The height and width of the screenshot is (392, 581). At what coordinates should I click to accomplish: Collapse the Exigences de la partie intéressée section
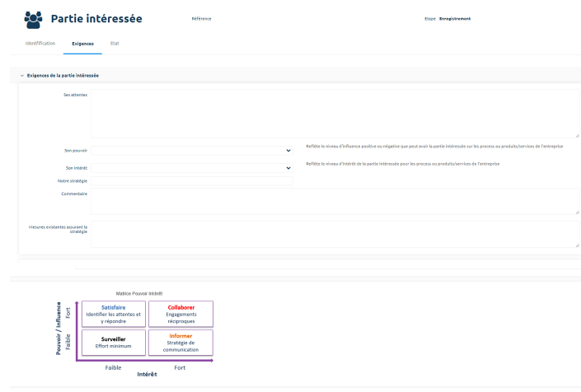pos(22,76)
